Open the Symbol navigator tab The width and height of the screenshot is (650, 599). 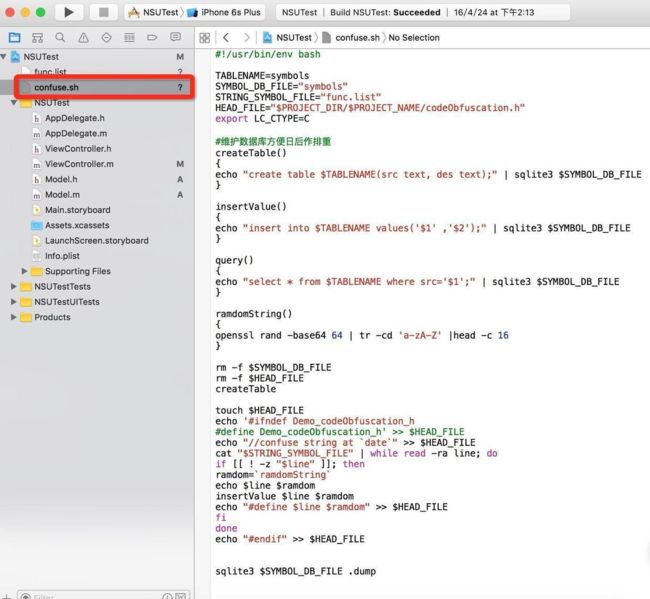click(x=37, y=38)
